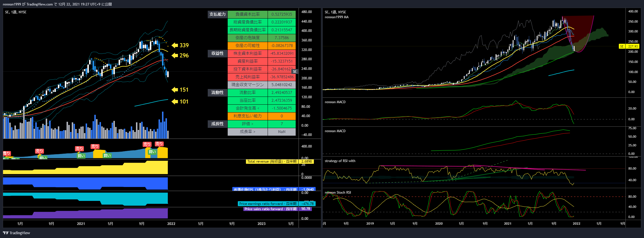Click the -15.3237151 value cell
This screenshot has height=238, width=644.
pyautogui.click(x=282, y=61)
